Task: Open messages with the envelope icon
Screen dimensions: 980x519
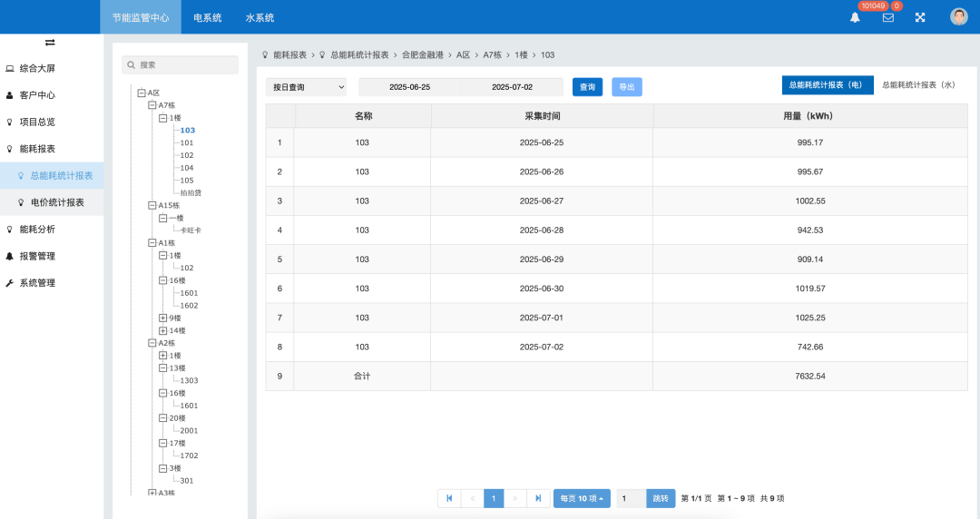Action: [x=888, y=17]
